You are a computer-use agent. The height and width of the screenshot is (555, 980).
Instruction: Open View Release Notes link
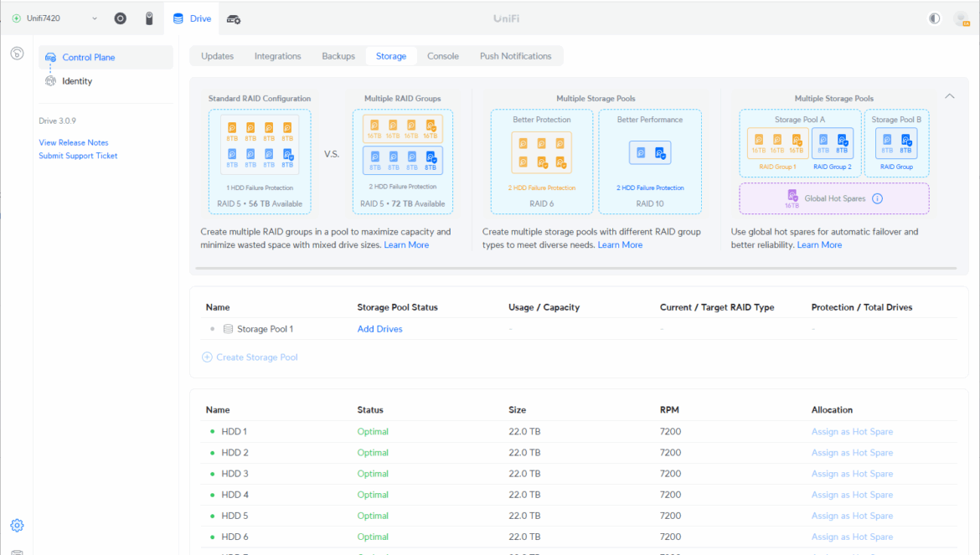coord(74,143)
